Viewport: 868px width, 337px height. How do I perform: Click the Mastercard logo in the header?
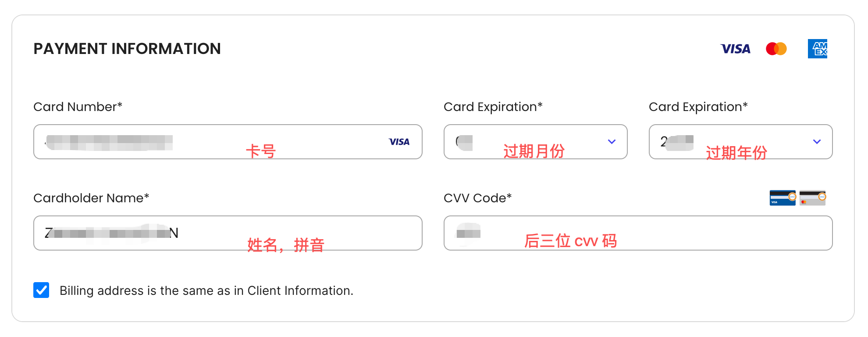pyautogui.click(x=776, y=49)
